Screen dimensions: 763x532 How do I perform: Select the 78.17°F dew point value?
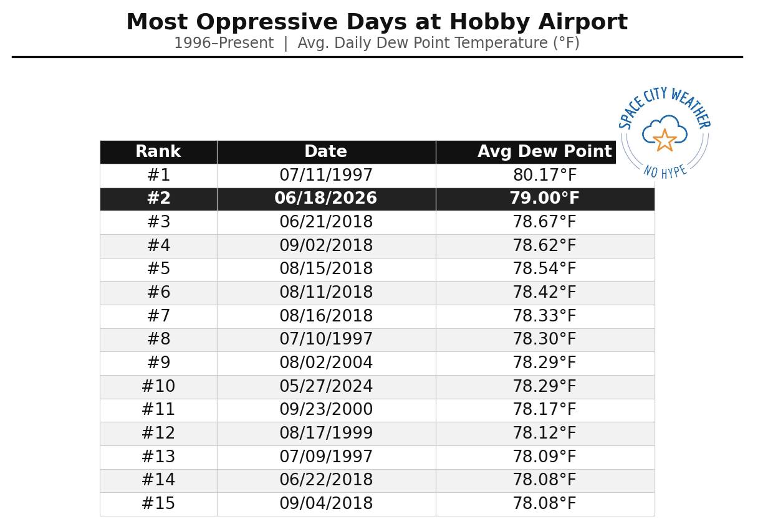pos(544,410)
